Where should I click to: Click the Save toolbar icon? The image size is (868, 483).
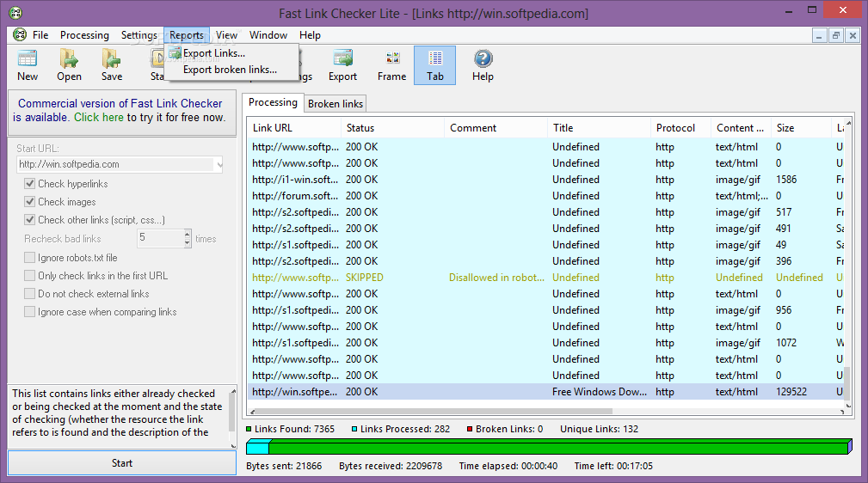click(111, 65)
